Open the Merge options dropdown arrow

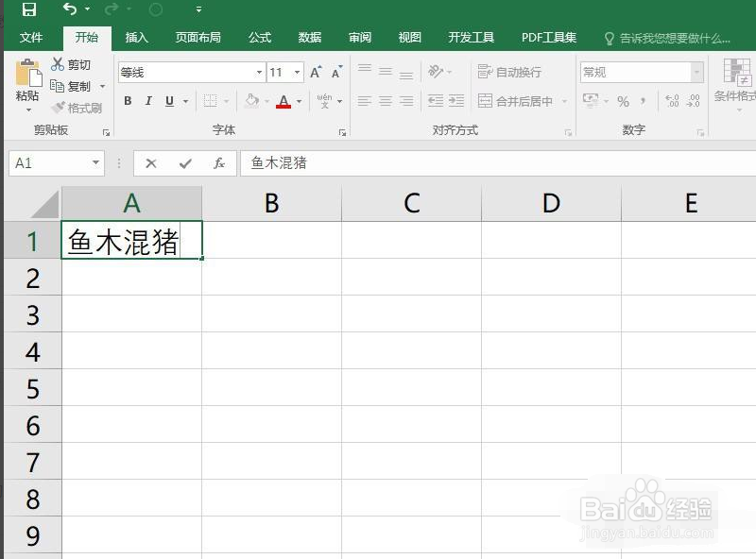click(x=564, y=101)
